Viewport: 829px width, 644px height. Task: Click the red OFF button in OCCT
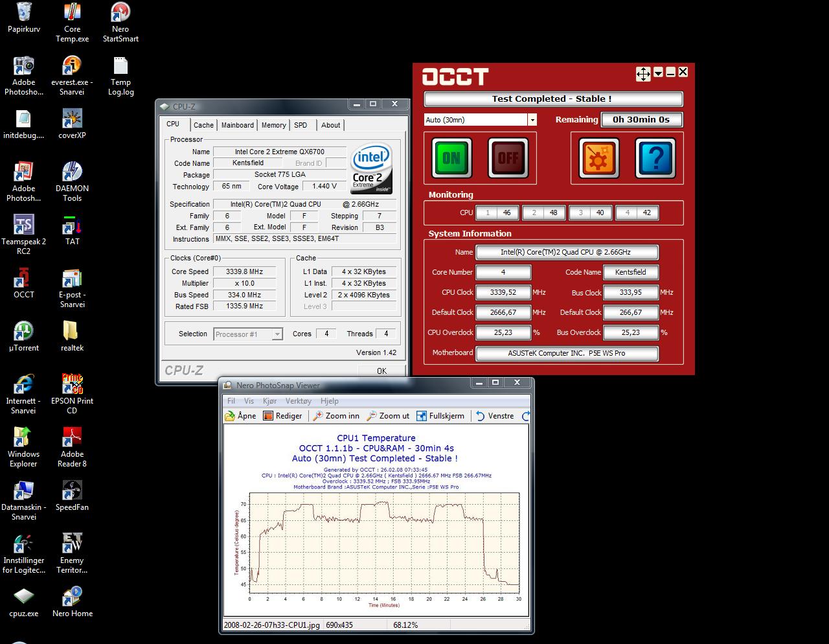click(508, 157)
